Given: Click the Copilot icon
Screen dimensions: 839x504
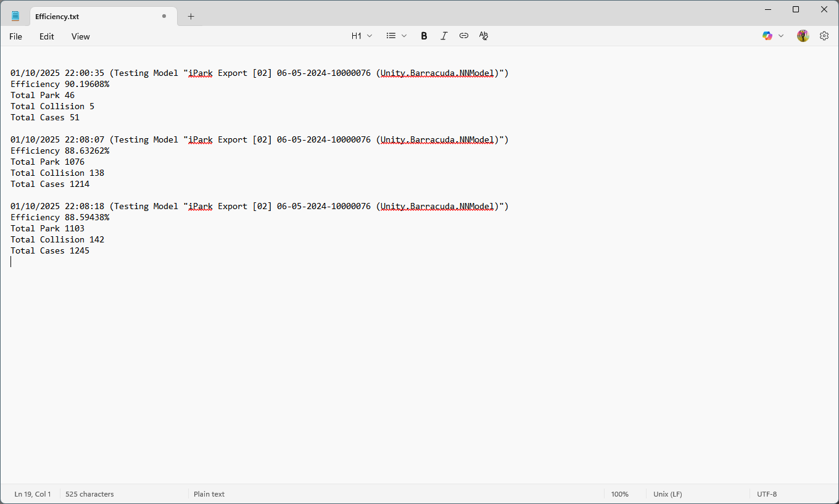Looking at the screenshot, I should click(767, 36).
